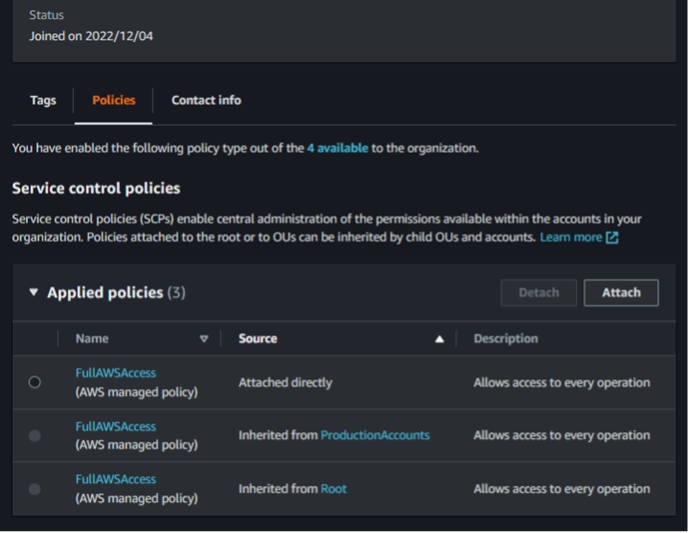Open the '4 available' policy types link
689x533 pixels.
click(338, 148)
